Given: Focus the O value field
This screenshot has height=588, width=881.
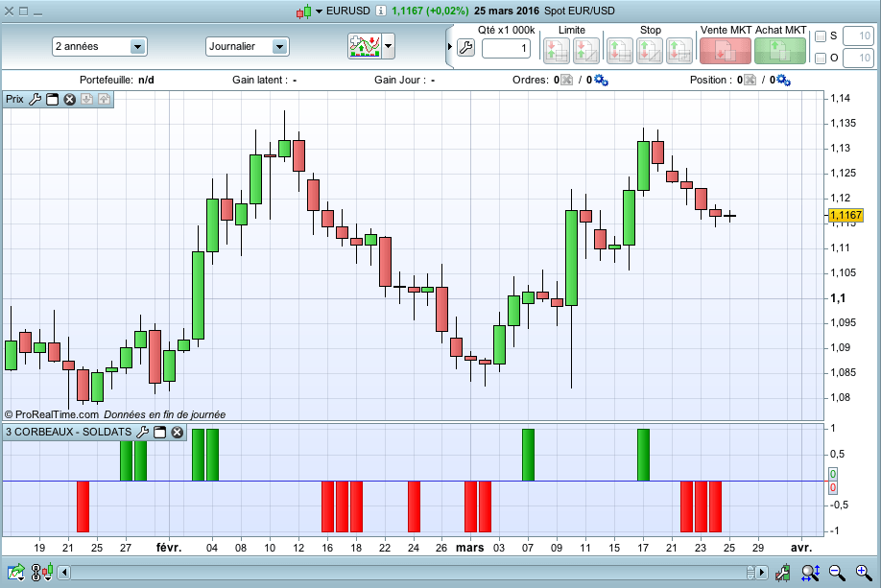Looking at the screenshot, I should (859, 58).
